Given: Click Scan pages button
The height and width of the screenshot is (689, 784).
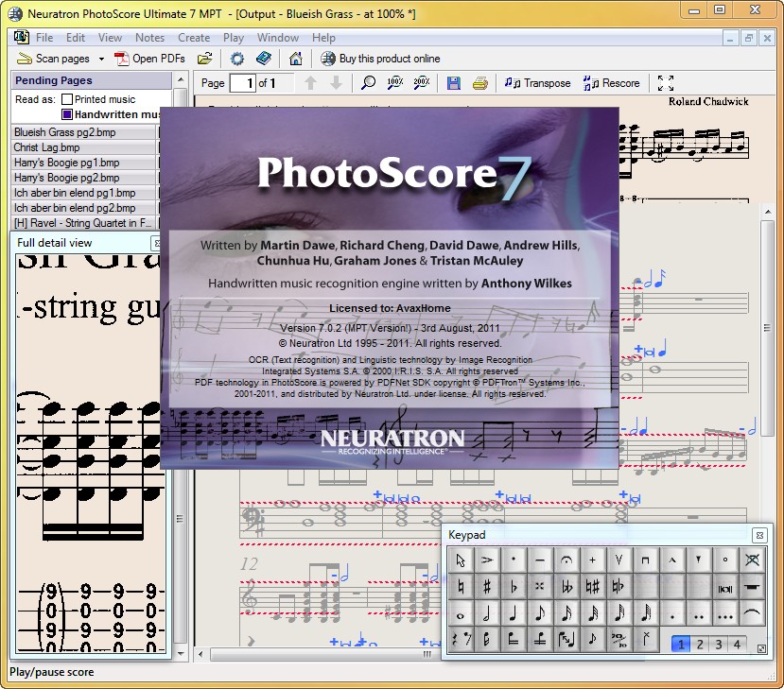Looking at the screenshot, I should [x=53, y=59].
